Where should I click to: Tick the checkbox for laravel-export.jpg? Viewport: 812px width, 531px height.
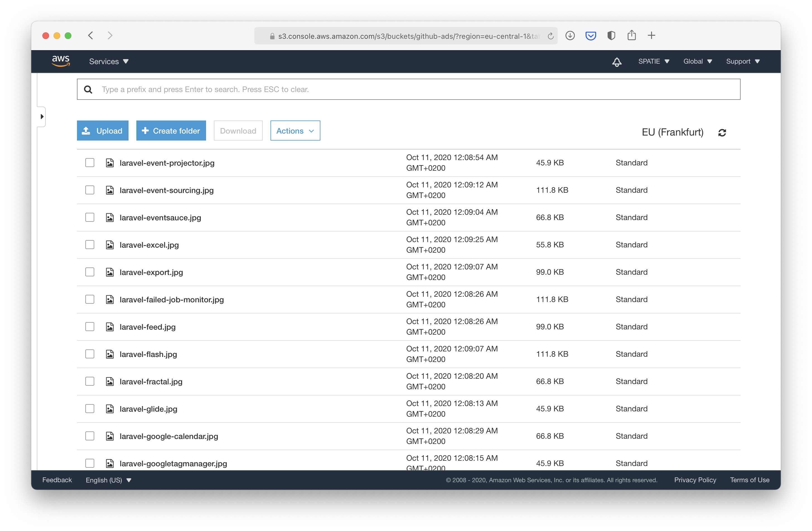click(x=90, y=272)
